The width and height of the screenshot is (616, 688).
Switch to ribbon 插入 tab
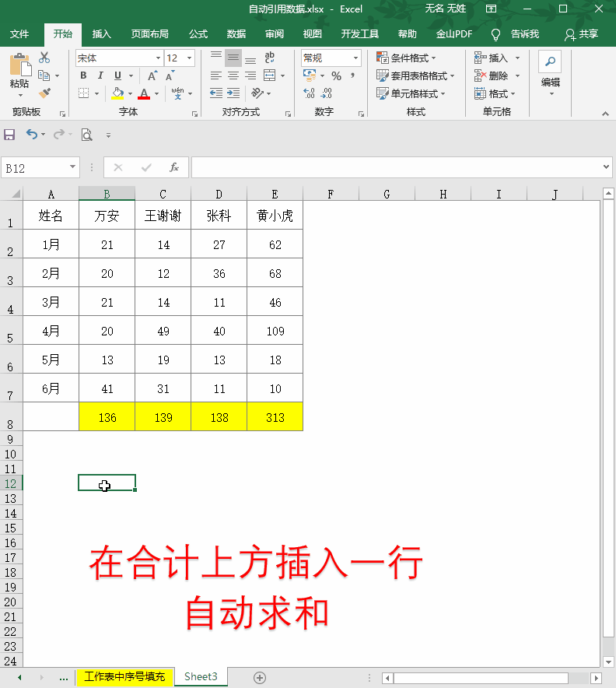pyautogui.click(x=101, y=34)
